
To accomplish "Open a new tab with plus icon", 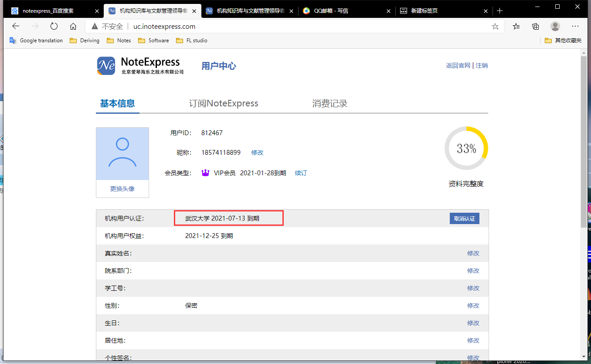I will (x=500, y=11).
